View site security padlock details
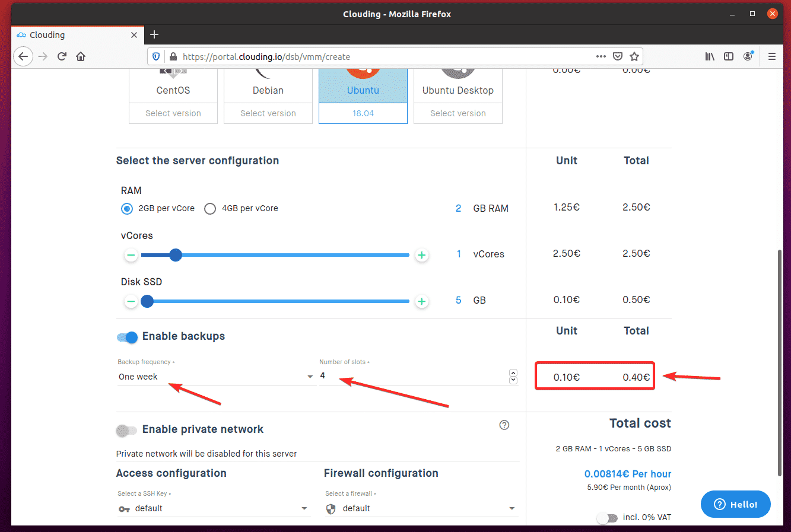The width and height of the screenshot is (791, 532). [173, 56]
